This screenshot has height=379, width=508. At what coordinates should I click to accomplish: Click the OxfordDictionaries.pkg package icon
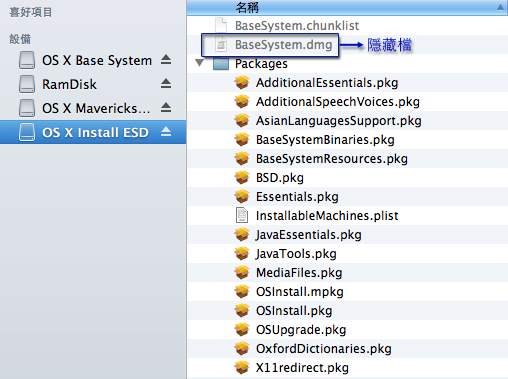pyautogui.click(x=242, y=348)
